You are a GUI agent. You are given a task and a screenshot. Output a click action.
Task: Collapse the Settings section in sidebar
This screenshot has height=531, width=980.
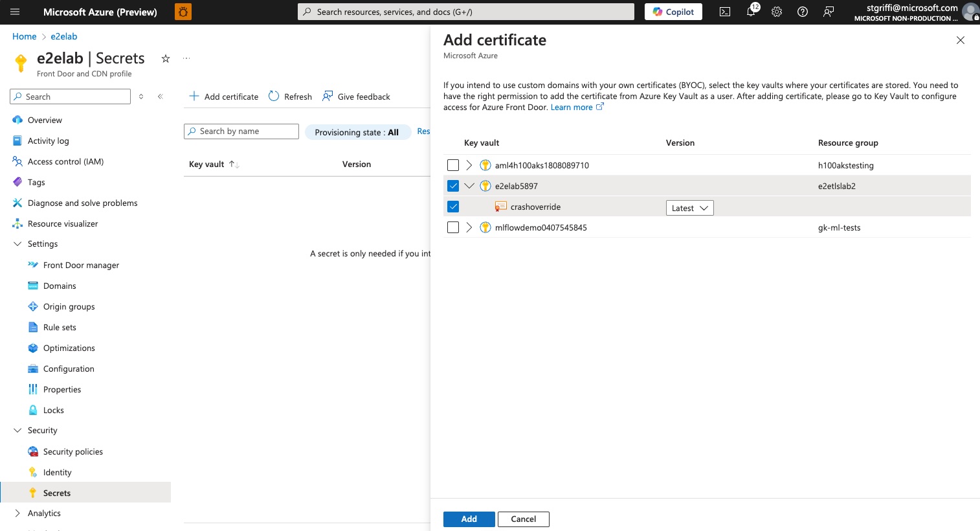pos(17,243)
